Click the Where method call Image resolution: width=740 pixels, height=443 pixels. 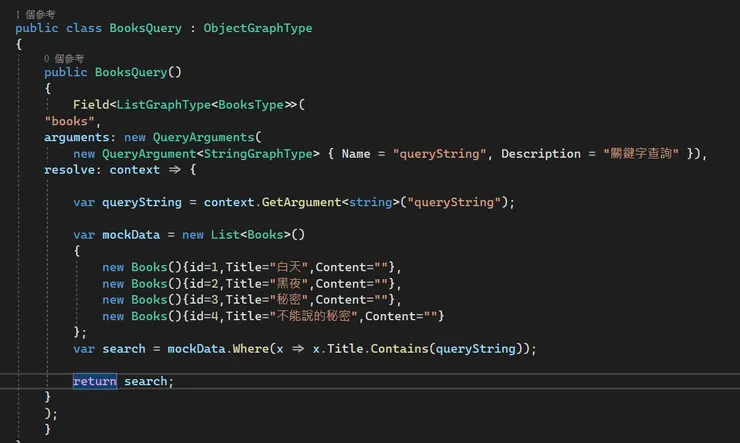251,349
